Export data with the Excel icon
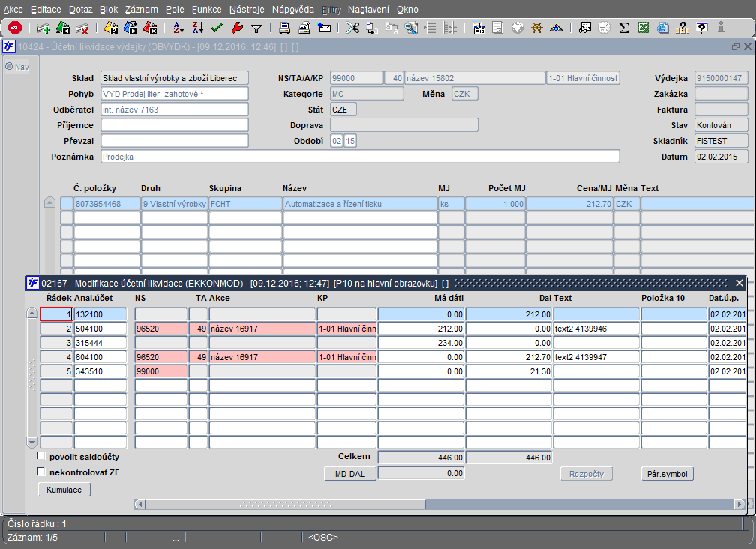The height and width of the screenshot is (549, 756). 643,28
